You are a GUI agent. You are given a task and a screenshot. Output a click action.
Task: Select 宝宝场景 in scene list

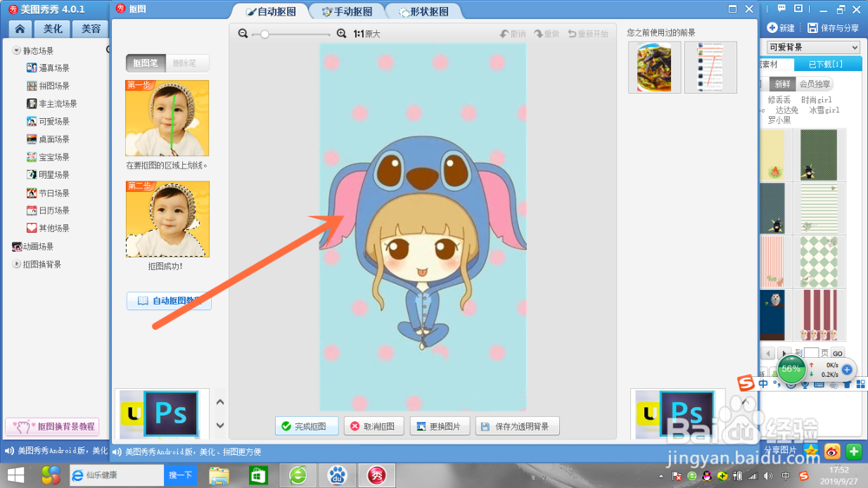[48, 157]
